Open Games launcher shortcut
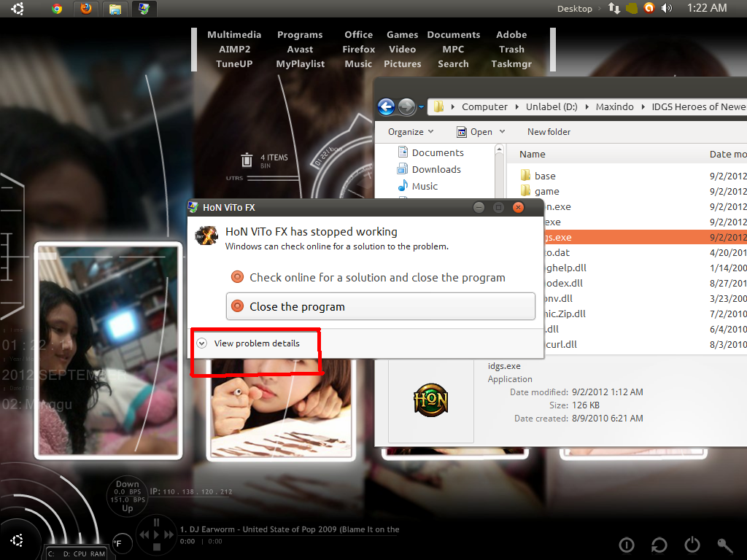 (402, 35)
